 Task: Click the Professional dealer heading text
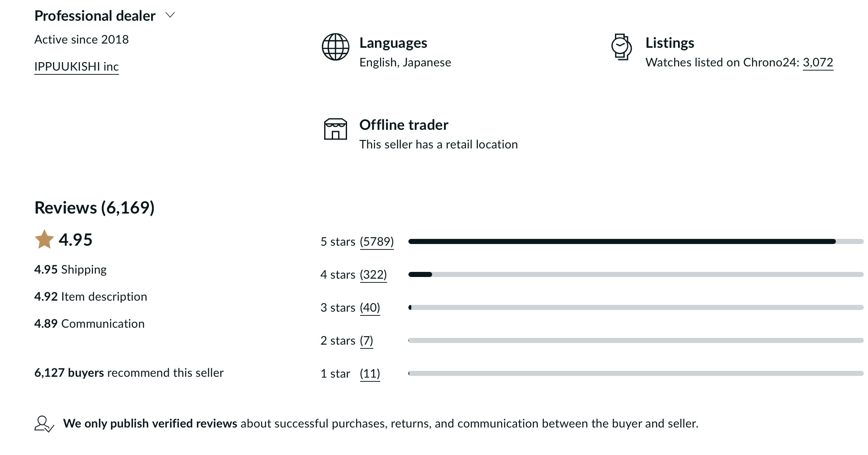(95, 16)
